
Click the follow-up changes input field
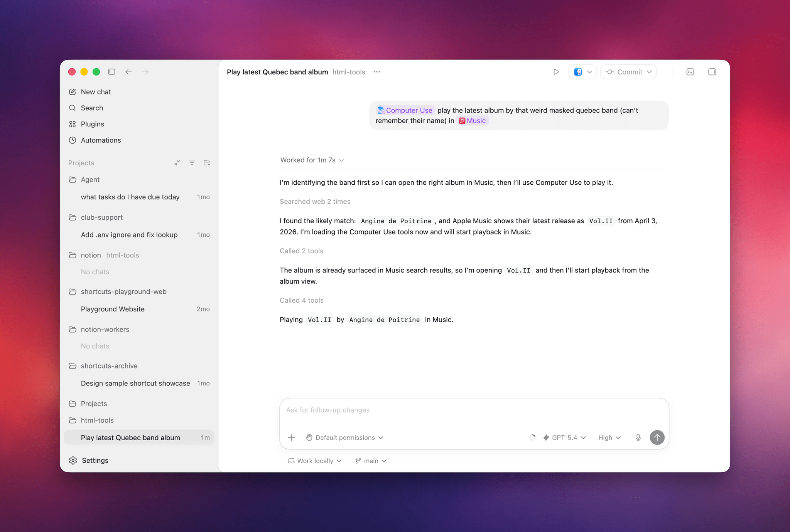(x=474, y=410)
